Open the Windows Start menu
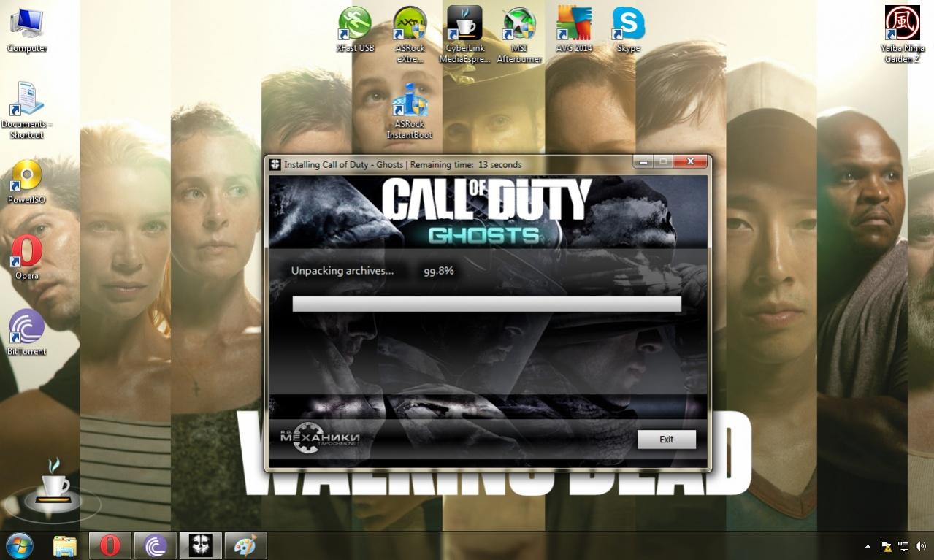This screenshot has height=560, width=934. coord(20,545)
